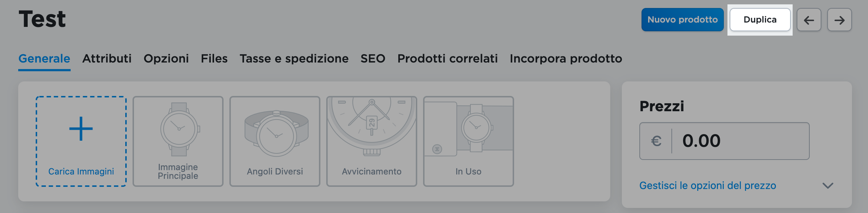Screen dimensions: 868x213
Task: Go to the SEO tab
Action: click(x=373, y=59)
